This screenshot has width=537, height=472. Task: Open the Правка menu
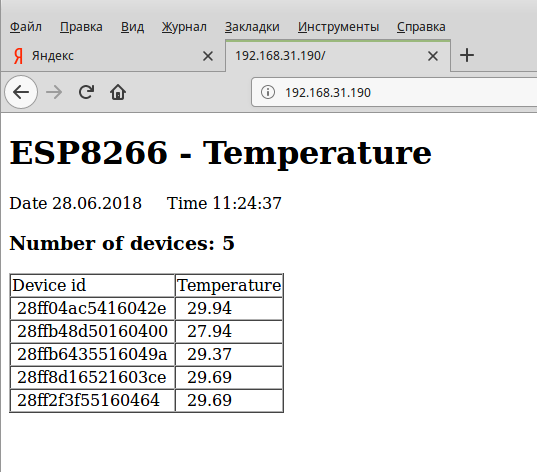coord(81,27)
